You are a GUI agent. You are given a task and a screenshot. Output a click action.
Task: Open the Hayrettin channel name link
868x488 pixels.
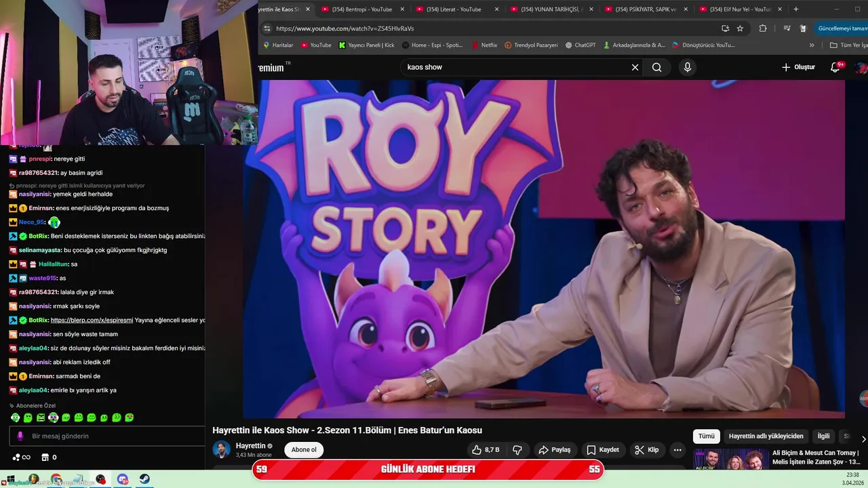click(x=250, y=445)
